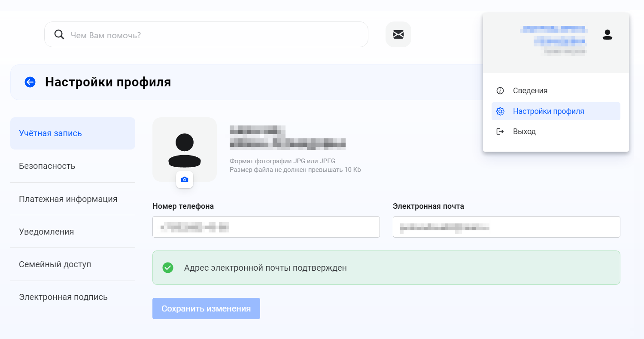This screenshot has width=644, height=339.
Task: Click the green checkmark confirmation icon
Action: (x=168, y=268)
